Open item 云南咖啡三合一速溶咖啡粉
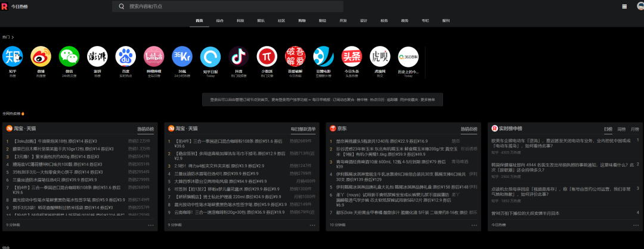This screenshot has width=644, height=249. coord(229,213)
